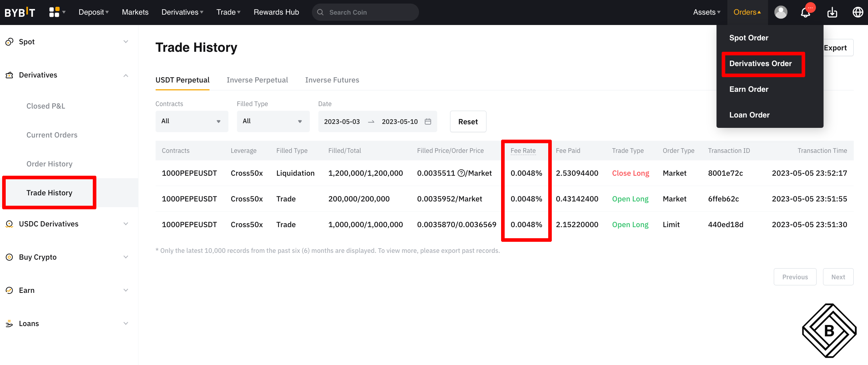Open the Derivatives top navigation dropdown

click(182, 12)
